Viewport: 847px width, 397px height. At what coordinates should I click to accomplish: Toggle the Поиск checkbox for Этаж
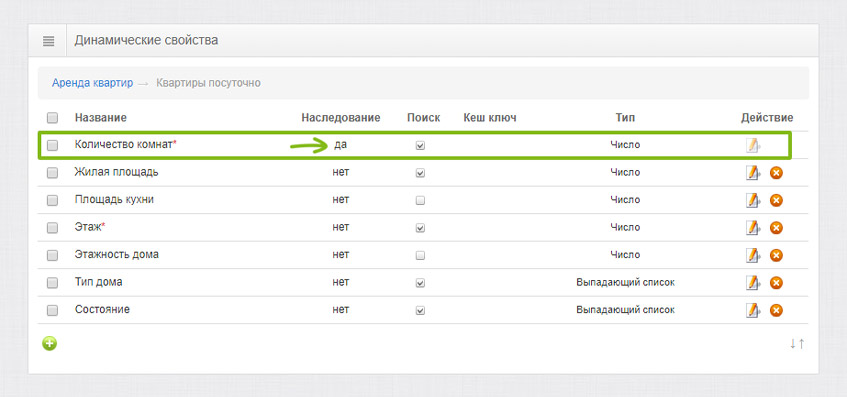(420, 228)
